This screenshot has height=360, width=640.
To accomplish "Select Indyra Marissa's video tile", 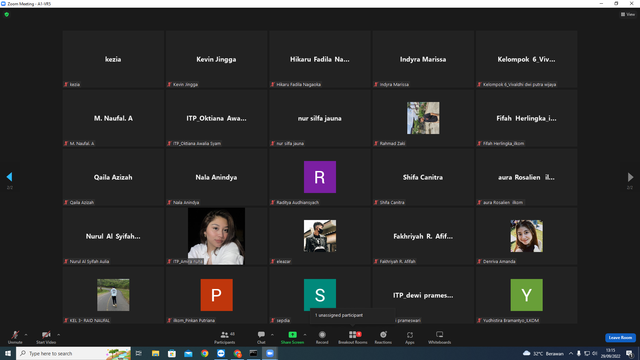I will click(x=423, y=59).
